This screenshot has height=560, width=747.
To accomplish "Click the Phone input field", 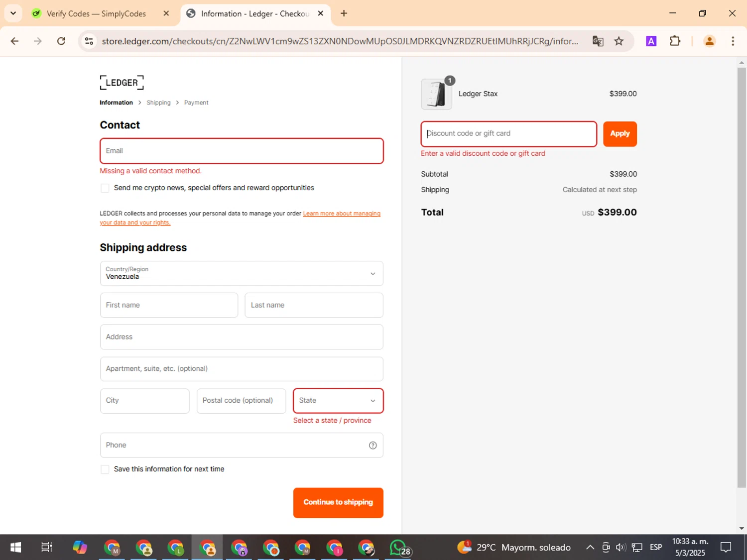I will (x=242, y=446).
